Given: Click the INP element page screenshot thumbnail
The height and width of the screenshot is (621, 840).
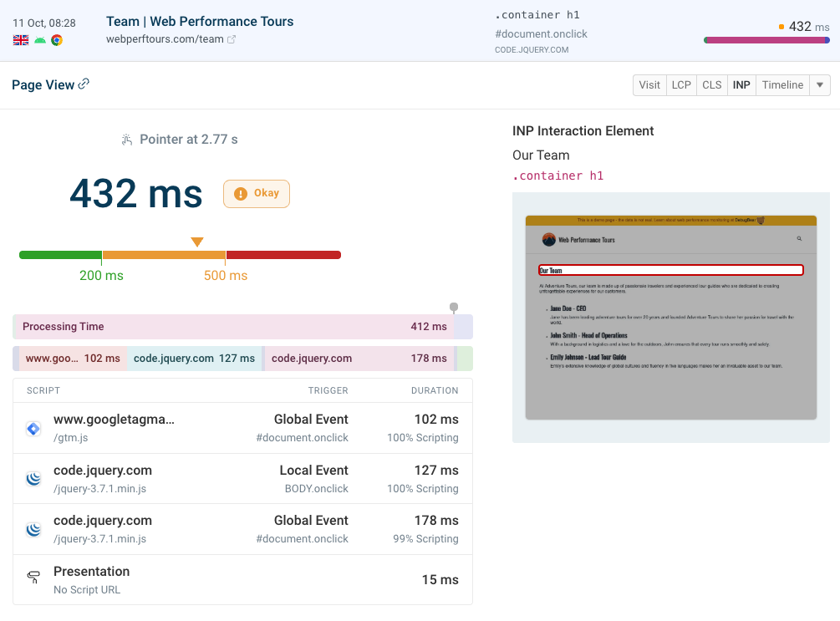Looking at the screenshot, I should click(x=670, y=318).
